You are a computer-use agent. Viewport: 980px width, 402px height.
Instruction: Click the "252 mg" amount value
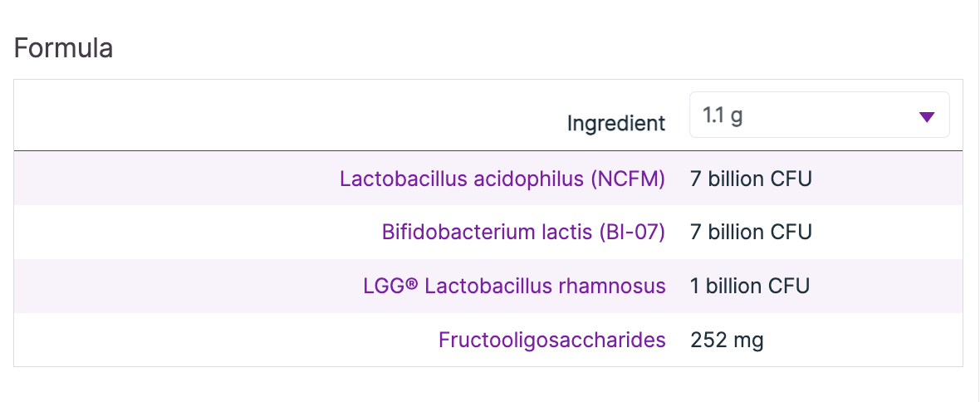point(727,340)
